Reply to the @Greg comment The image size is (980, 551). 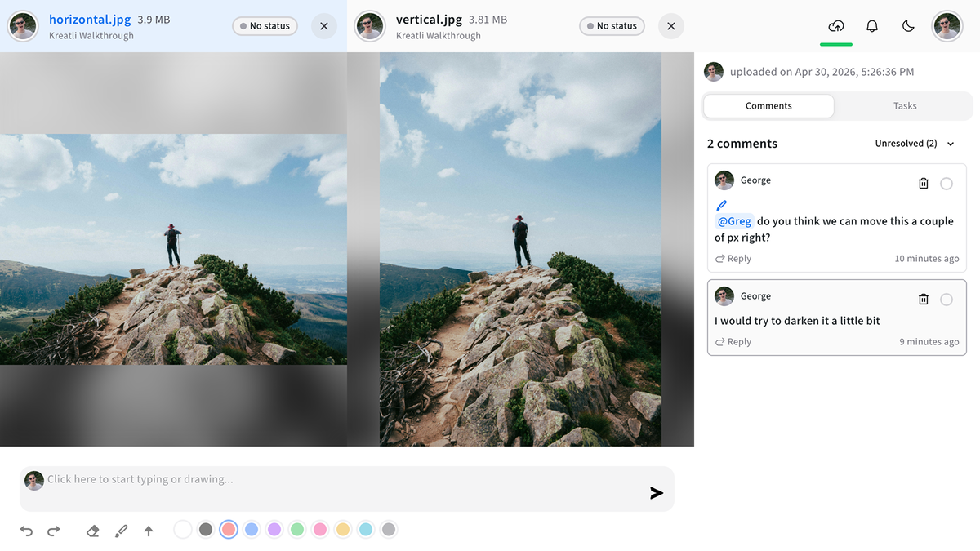pyautogui.click(x=733, y=259)
